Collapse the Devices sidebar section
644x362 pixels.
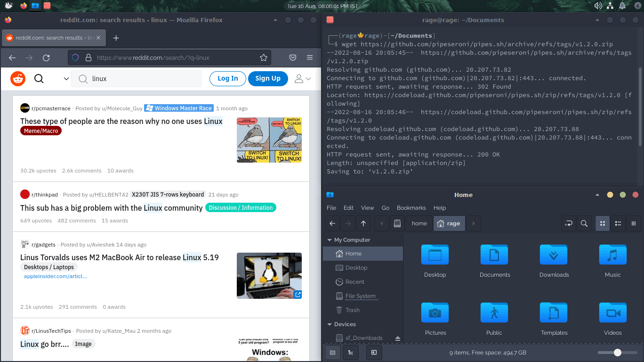[330, 324]
